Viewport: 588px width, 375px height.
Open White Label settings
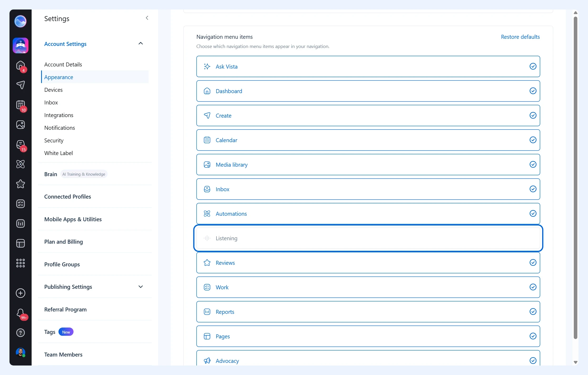[58, 153]
